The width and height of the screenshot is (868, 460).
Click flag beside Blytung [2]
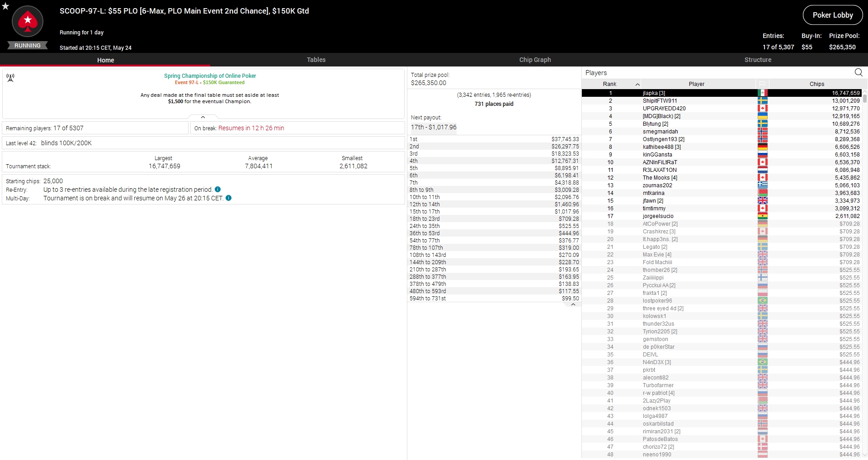pyautogui.click(x=762, y=124)
